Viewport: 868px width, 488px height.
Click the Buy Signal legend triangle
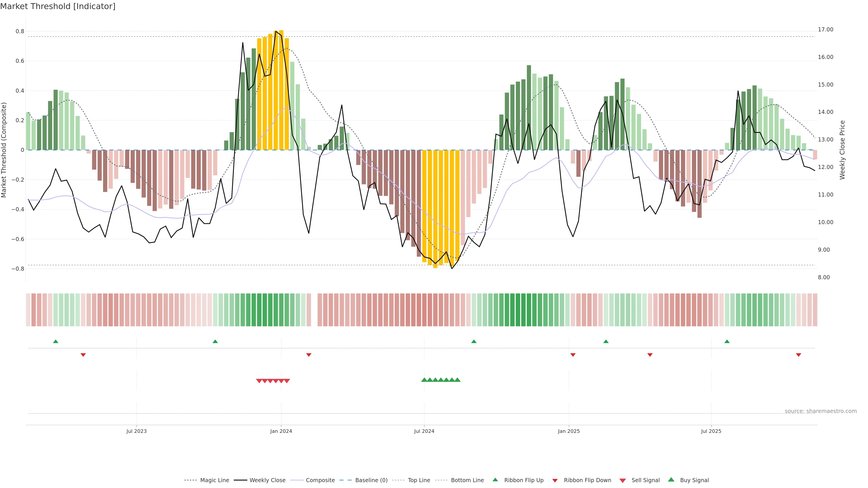click(671, 480)
